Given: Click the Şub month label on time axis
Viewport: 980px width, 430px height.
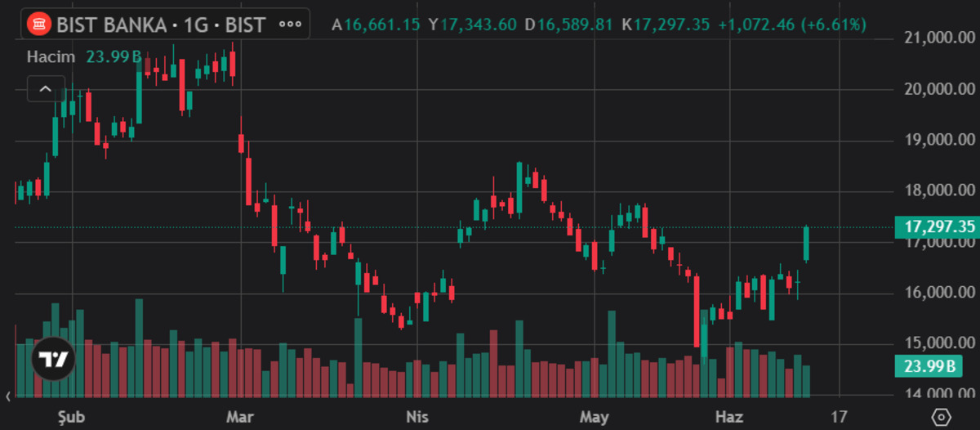Looking at the screenshot, I should (x=71, y=417).
